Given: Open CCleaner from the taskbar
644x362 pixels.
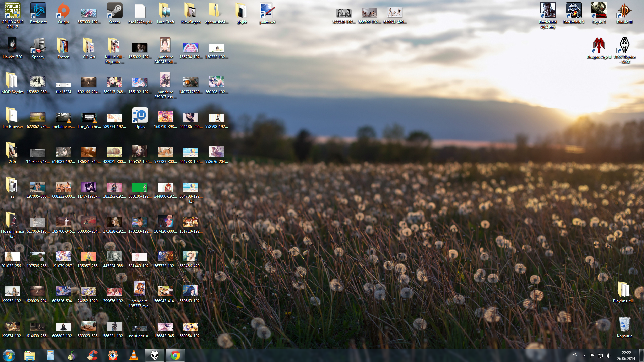Looking at the screenshot, I should click(x=92, y=355).
